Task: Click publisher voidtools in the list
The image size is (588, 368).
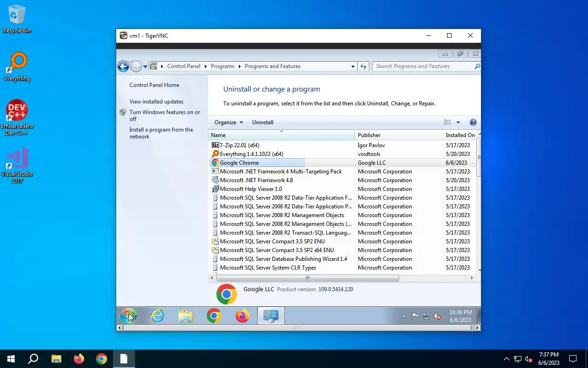Action: coord(369,154)
